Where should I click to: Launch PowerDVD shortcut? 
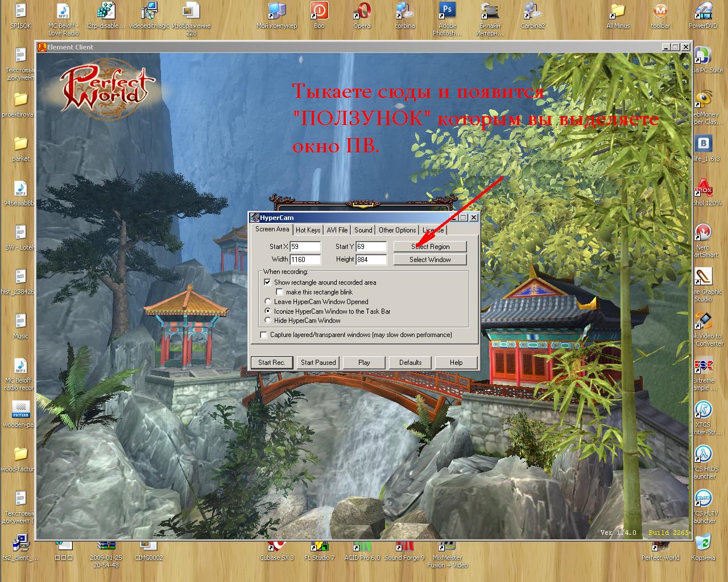point(703,16)
